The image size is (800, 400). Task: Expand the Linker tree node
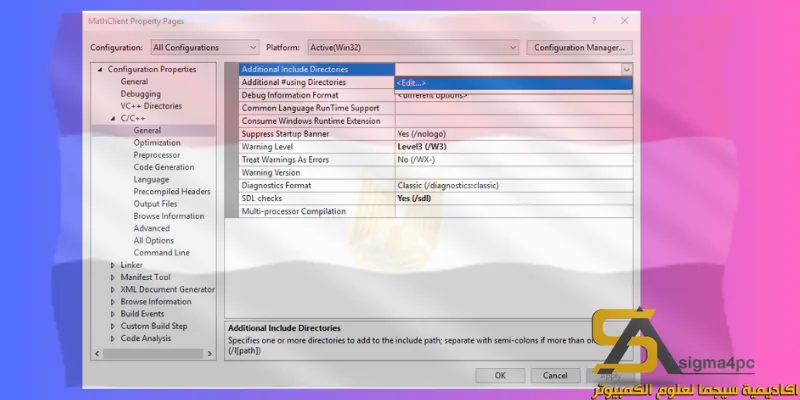[113, 265]
